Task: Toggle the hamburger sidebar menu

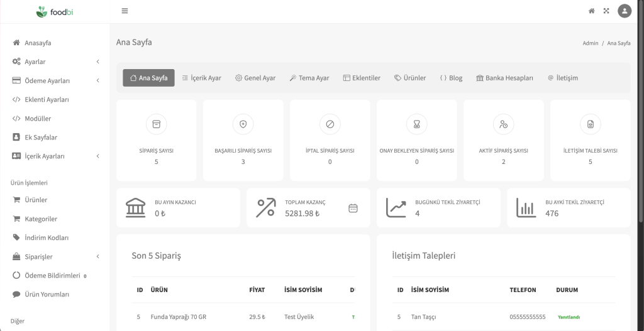Action: pos(125,11)
